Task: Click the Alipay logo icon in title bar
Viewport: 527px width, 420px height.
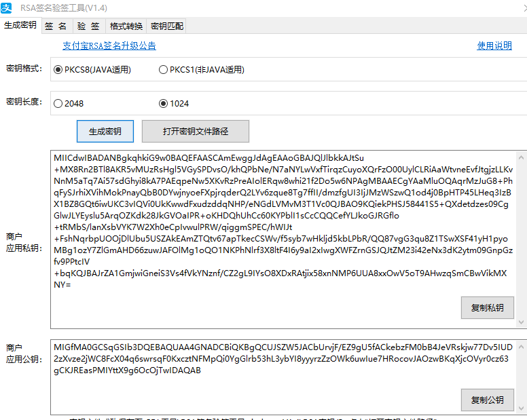Action: 6,7
